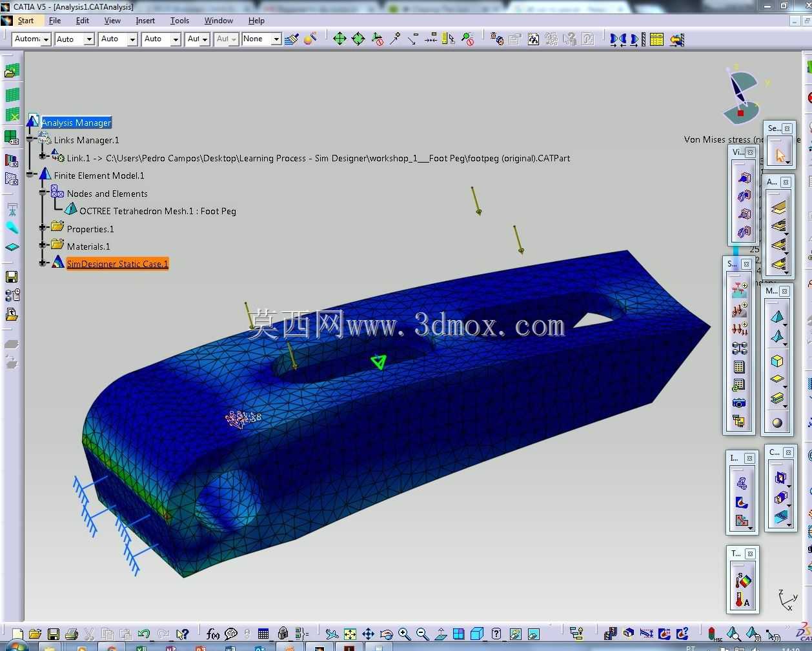Collapse the Links Manager.1 node

(30, 139)
